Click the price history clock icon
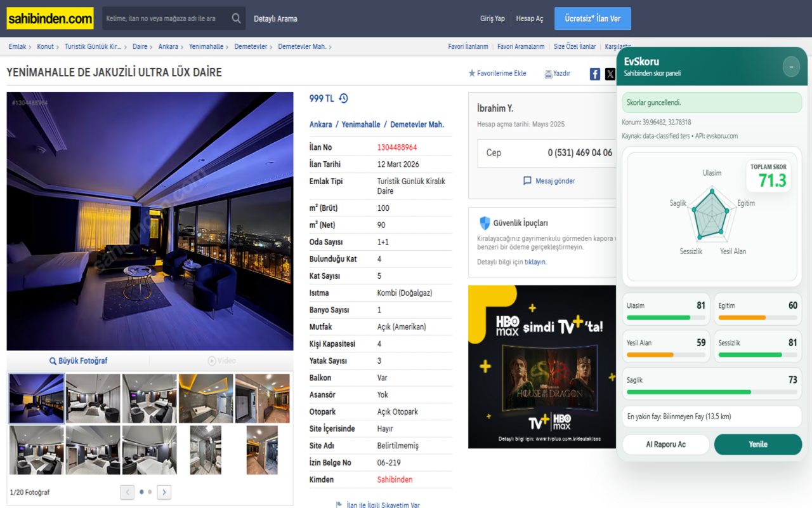The height and width of the screenshot is (508, 812). tap(343, 98)
